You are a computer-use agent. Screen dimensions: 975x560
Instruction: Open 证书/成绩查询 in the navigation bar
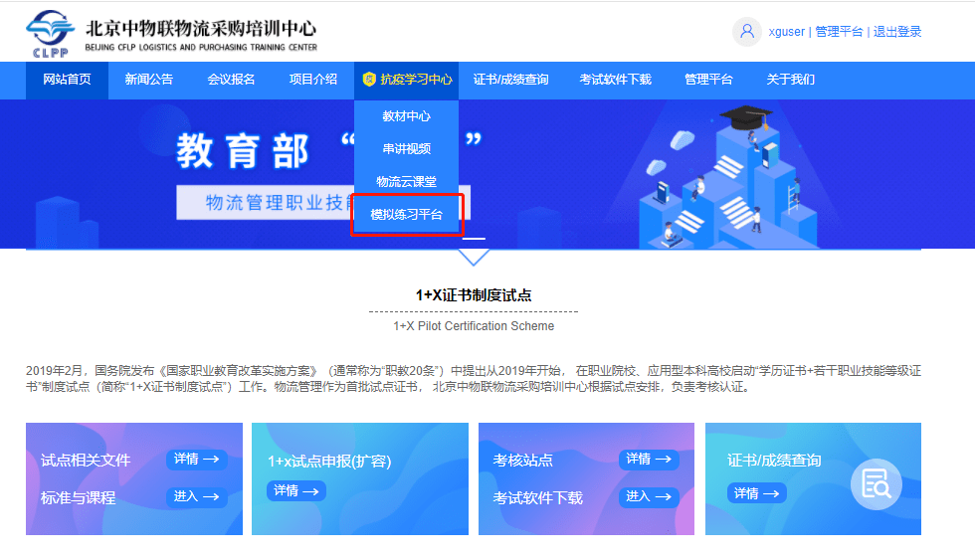coord(510,80)
